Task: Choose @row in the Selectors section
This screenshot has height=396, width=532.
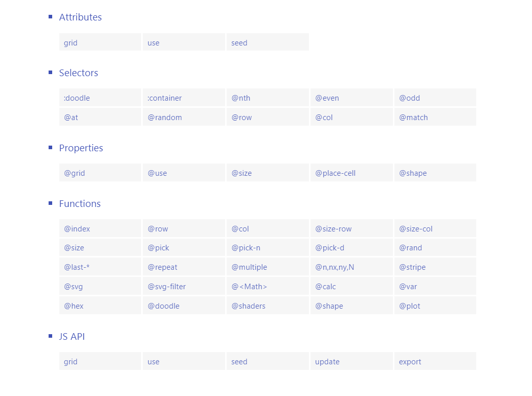Action: coord(268,117)
